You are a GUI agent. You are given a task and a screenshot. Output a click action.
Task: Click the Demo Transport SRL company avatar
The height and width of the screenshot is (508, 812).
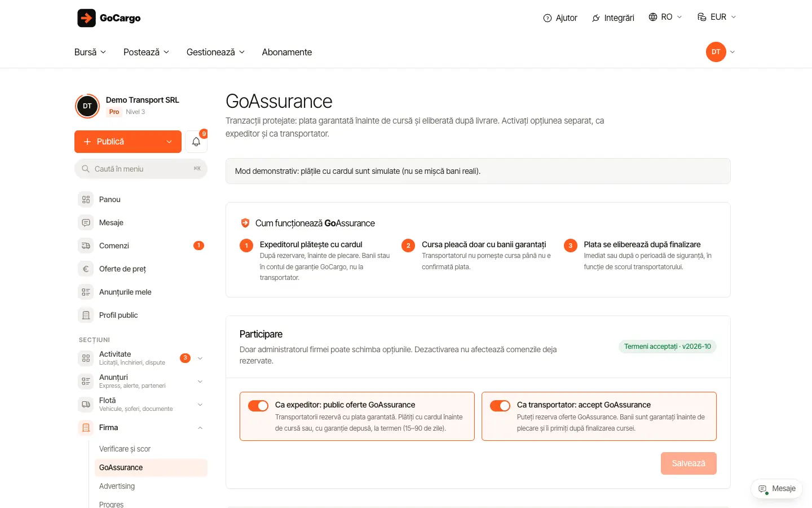coord(87,106)
